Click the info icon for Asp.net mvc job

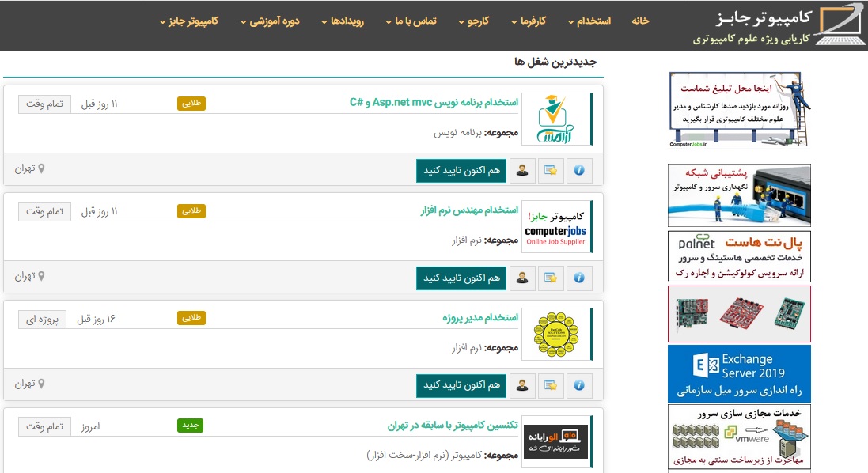pos(579,170)
